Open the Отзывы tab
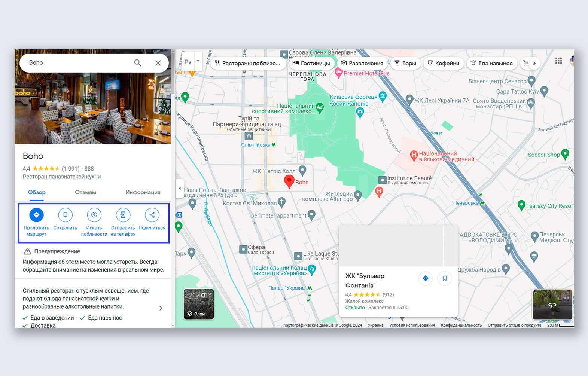This screenshot has width=588, height=376. [85, 192]
